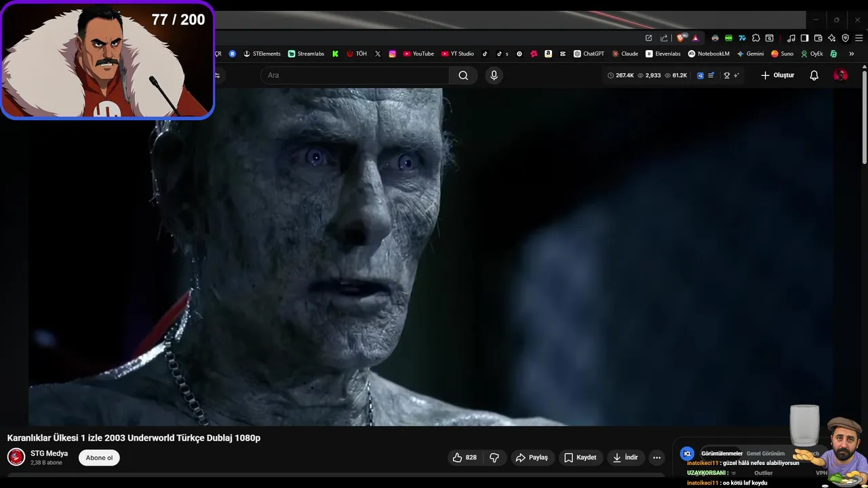Open the Leo AI sparkle icon

point(831,38)
